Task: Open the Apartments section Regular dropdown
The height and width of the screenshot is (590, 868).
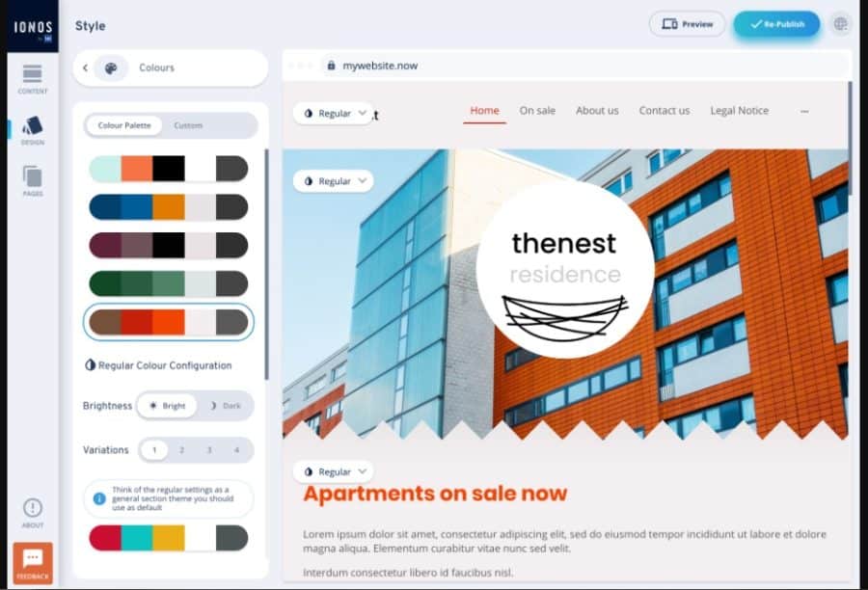Action: coord(334,471)
